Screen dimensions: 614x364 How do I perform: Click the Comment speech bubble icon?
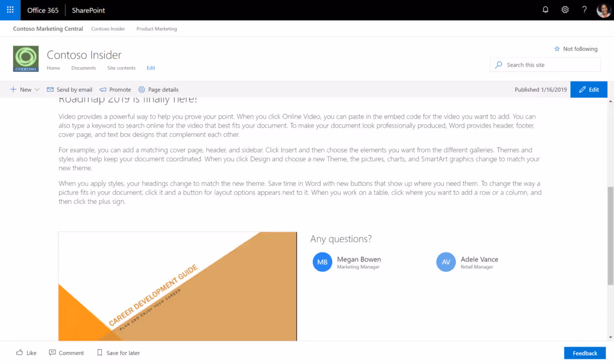[52, 353]
